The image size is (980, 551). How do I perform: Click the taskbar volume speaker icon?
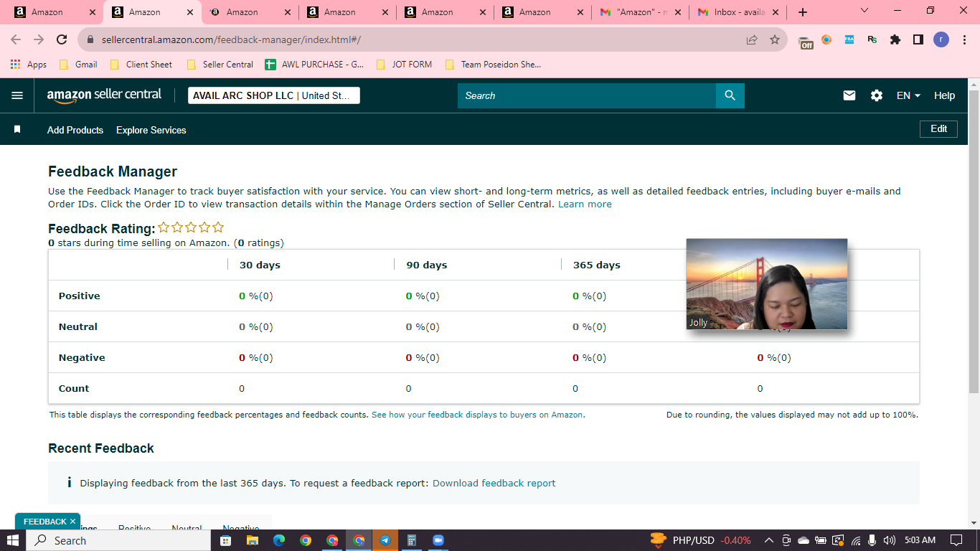890,540
